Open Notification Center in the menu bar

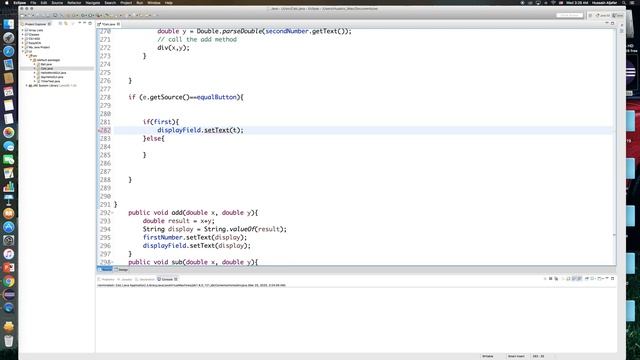[632, 3]
